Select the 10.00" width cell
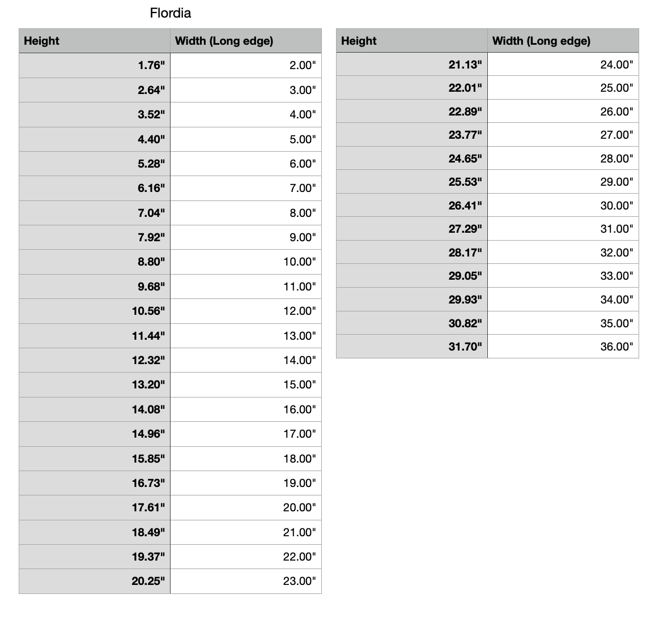672x624 pixels. pyautogui.click(x=245, y=262)
